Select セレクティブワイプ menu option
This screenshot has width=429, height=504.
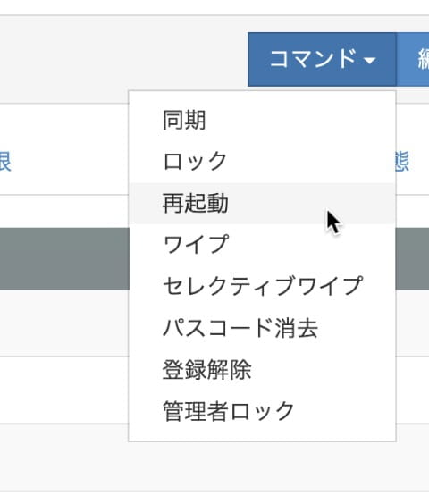pos(262,286)
